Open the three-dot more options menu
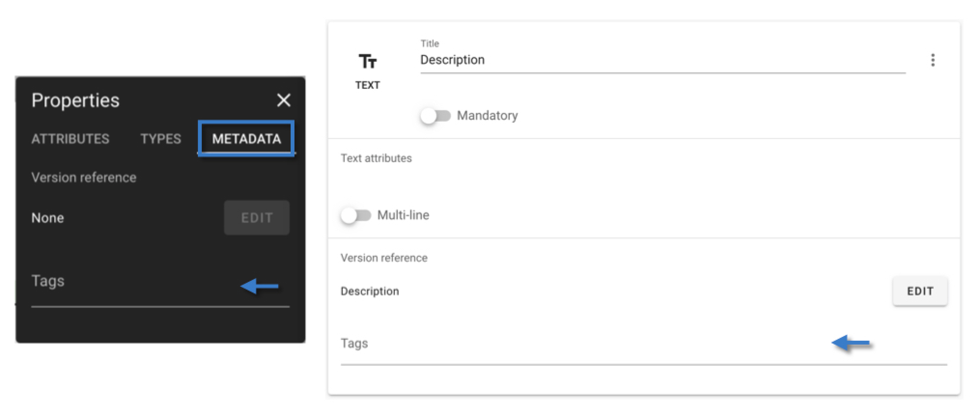This screenshot has height=416, width=980. (933, 60)
